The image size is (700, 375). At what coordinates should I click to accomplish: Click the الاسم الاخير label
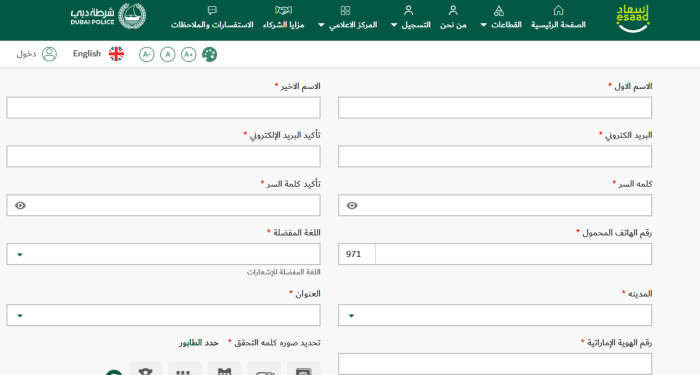point(300,86)
